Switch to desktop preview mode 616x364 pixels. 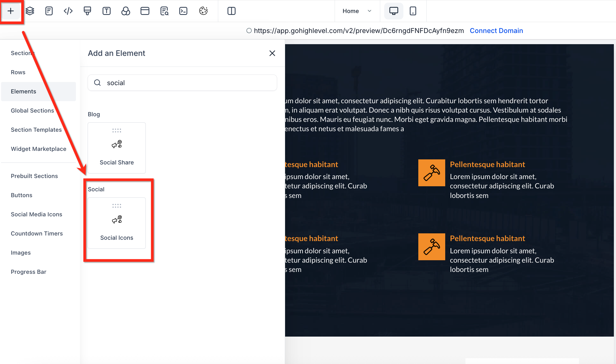pos(394,11)
